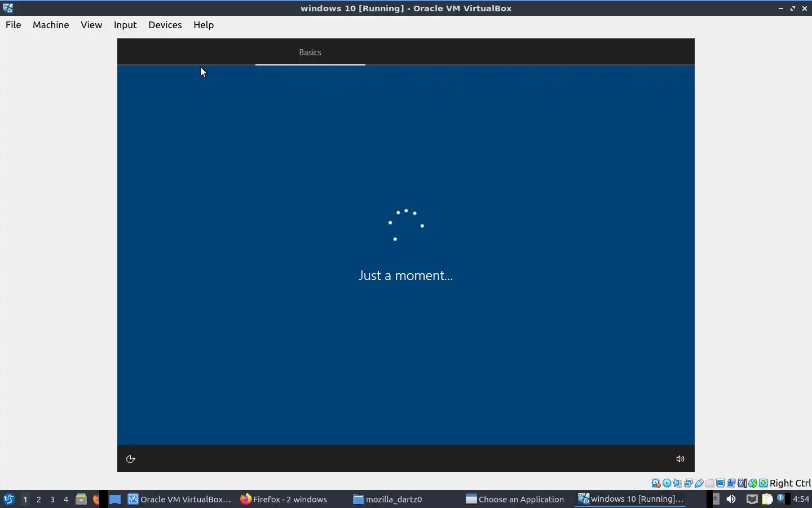The height and width of the screenshot is (508, 812).
Task: Click the USB devices status icon
Action: (699, 483)
